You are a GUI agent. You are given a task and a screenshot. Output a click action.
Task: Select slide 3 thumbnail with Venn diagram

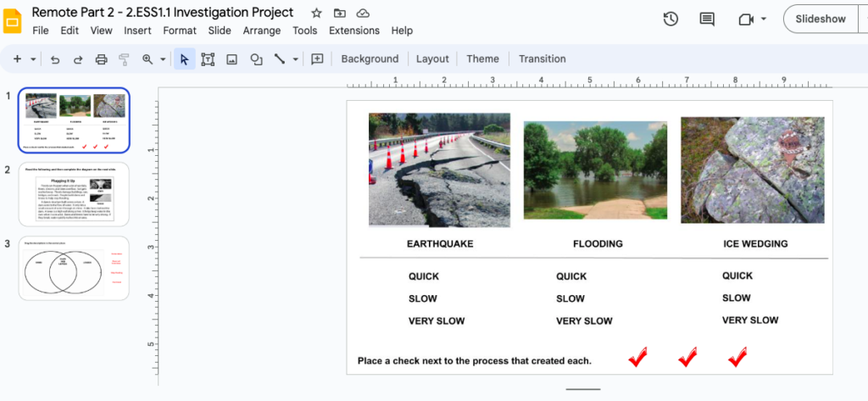(74, 268)
